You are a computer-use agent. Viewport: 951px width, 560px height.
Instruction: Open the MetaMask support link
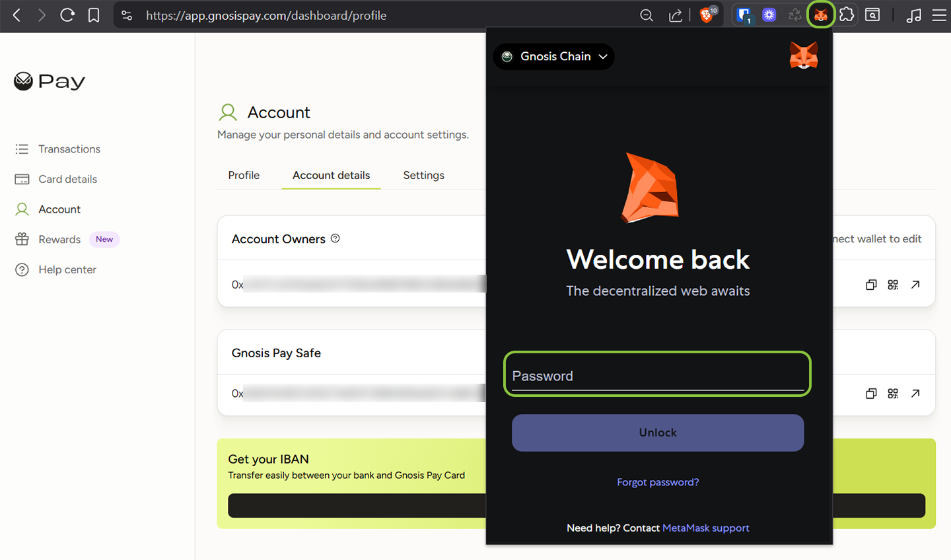[x=706, y=528]
